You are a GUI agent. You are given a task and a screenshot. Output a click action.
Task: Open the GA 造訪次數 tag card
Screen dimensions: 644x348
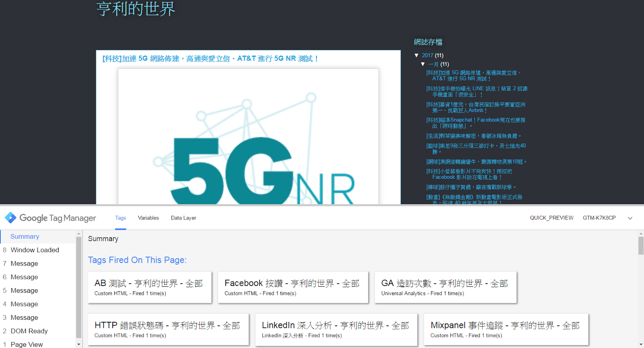[x=446, y=288]
